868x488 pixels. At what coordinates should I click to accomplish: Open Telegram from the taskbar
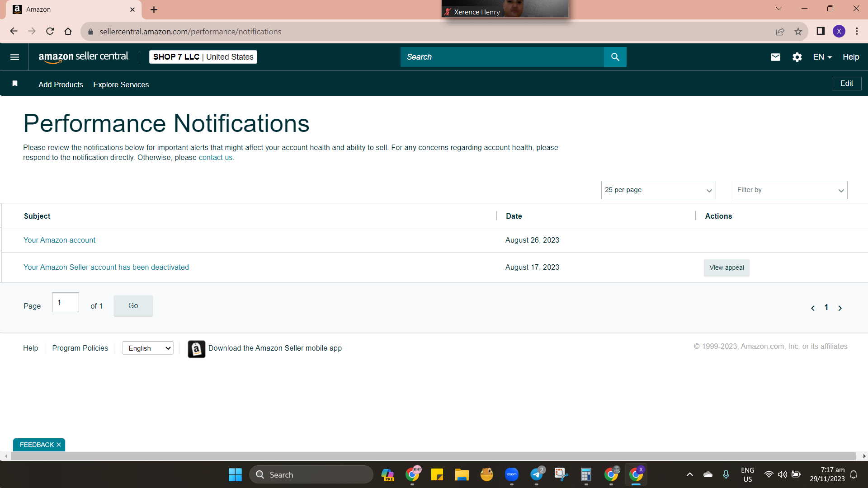(x=537, y=474)
